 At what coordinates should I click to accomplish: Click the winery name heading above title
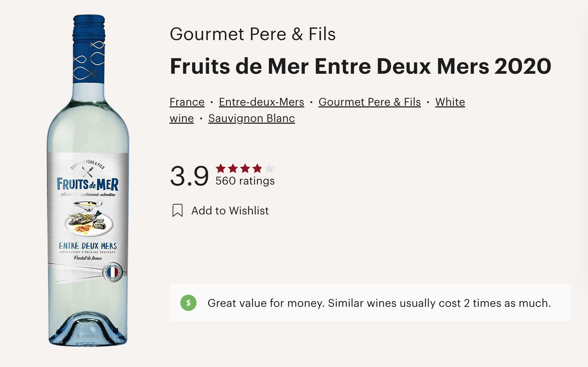(252, 34)
